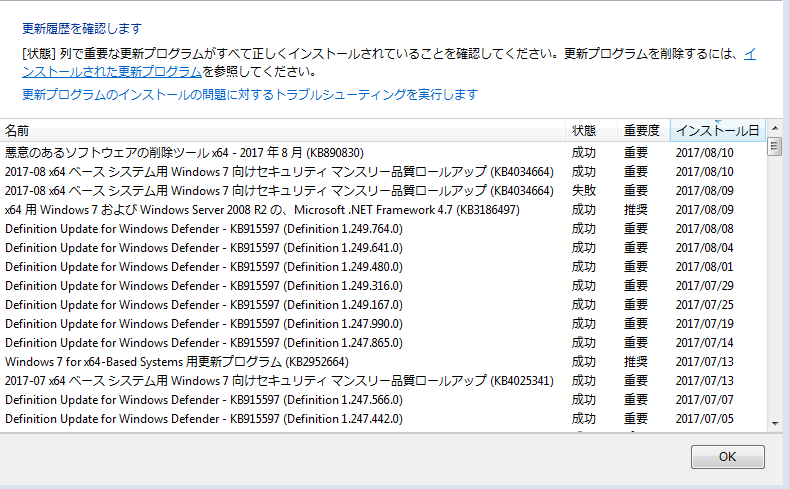Sort updates by 重要度 column header
The height and width of the screenshot is (489, 789).
(641, 131)
